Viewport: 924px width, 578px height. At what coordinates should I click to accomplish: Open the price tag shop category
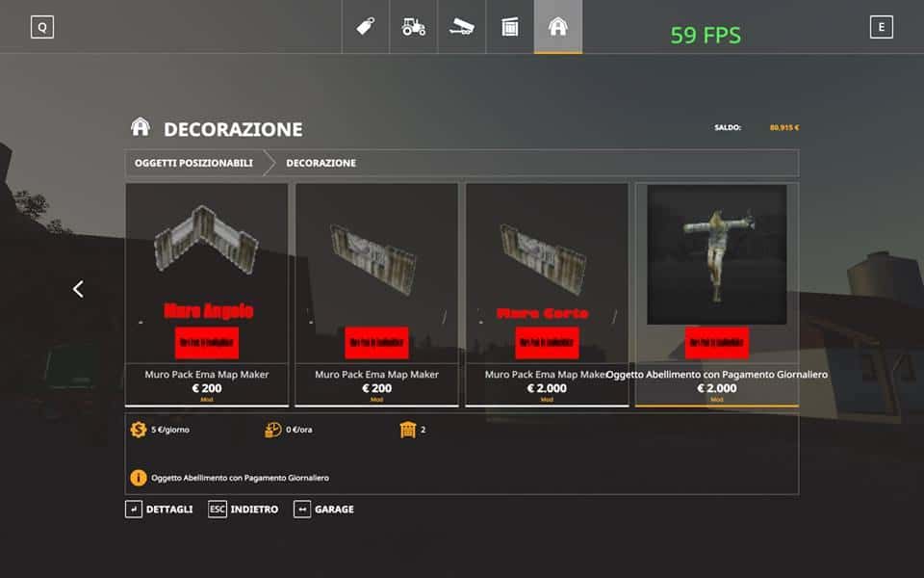click(366, 27)
